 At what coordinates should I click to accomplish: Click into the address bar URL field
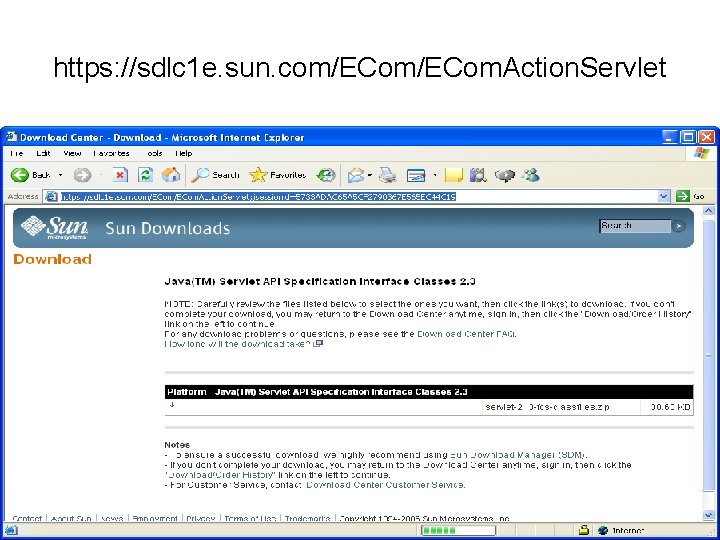[x=358, y=197]
